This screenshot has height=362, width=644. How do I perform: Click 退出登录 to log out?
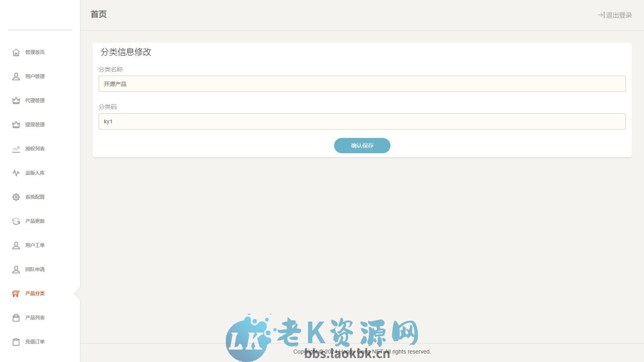tap(616, 15)
